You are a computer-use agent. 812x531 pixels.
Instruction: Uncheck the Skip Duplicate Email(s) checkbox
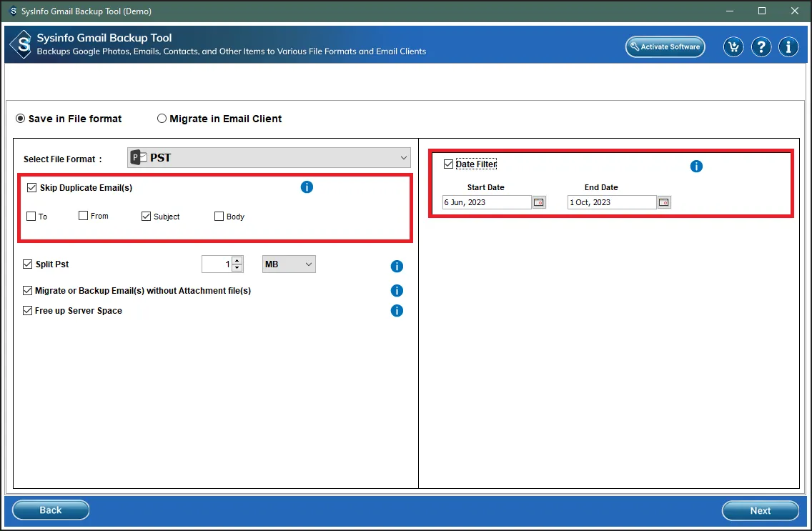[x=31, y=188]
